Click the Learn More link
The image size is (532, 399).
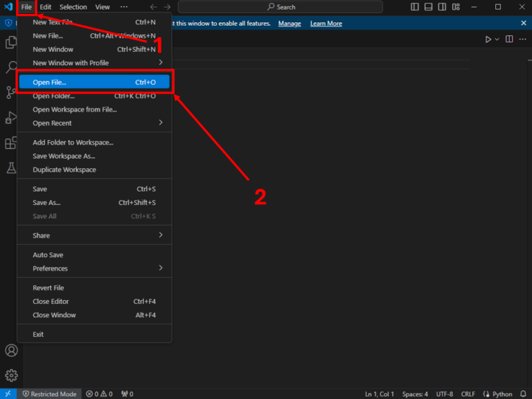326,24
